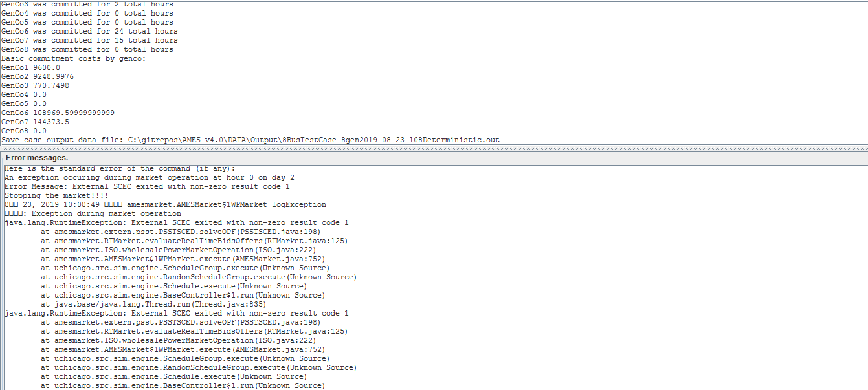Image resolution: width=868 pixels, height=390 pixels.
Task: Click the 'Stopping the market!!!!' line
Action: pos(56,195)
